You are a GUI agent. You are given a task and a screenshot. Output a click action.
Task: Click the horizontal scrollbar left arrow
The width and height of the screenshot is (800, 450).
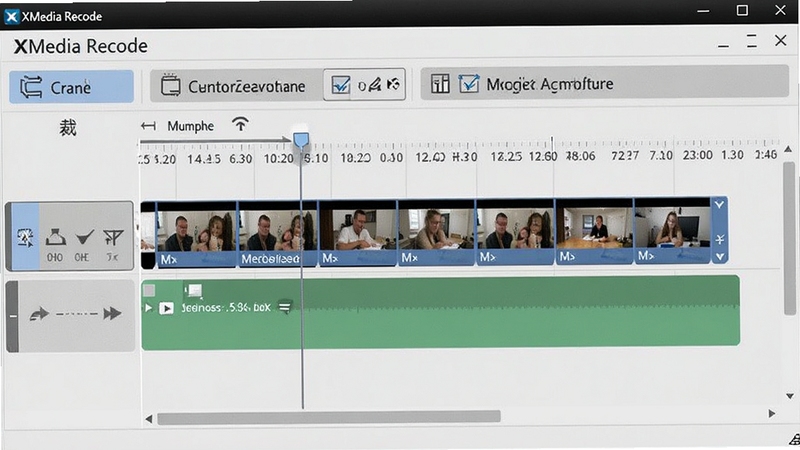click(148, 419)
